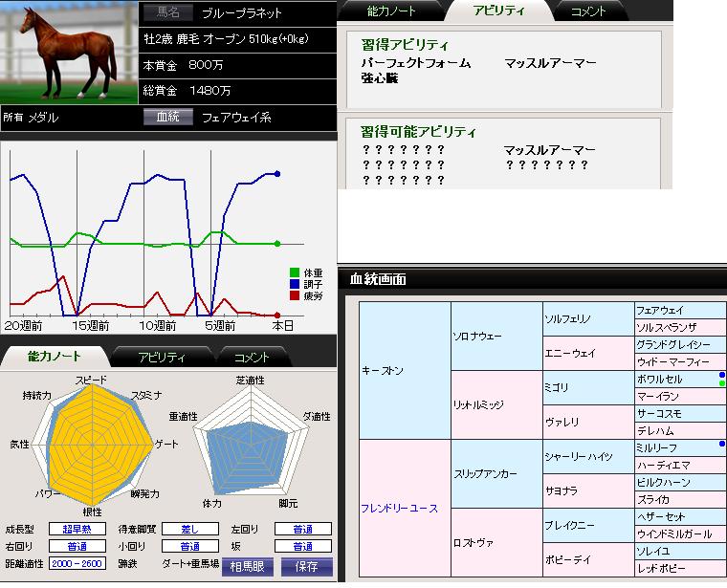727x588 pixels.
Task: Click the blue 調子 legend swatch
Action: (x=295, y=284)
